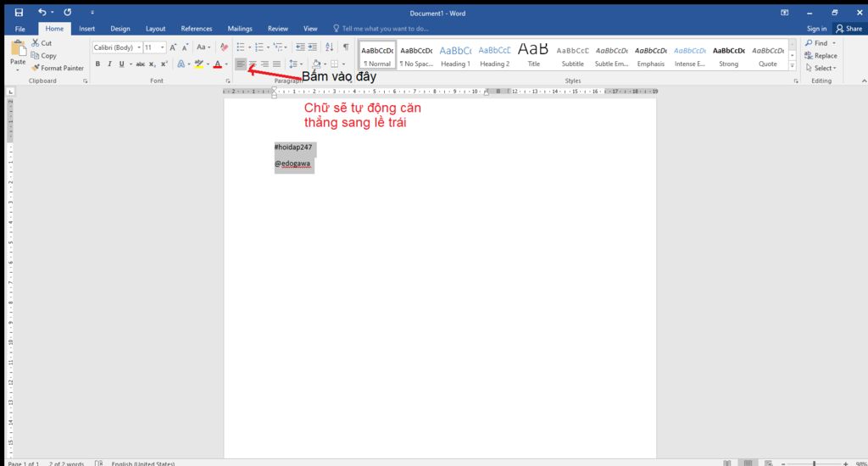868x466 pixels.
Task: Clear all formatting from selection
Action: click(224, 47)
